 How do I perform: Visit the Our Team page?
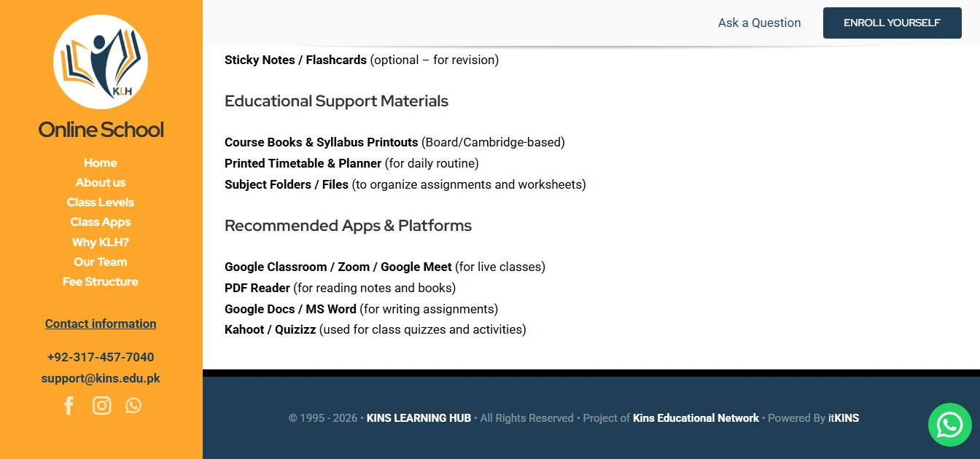pyautogui.click(x=100, y=261)
